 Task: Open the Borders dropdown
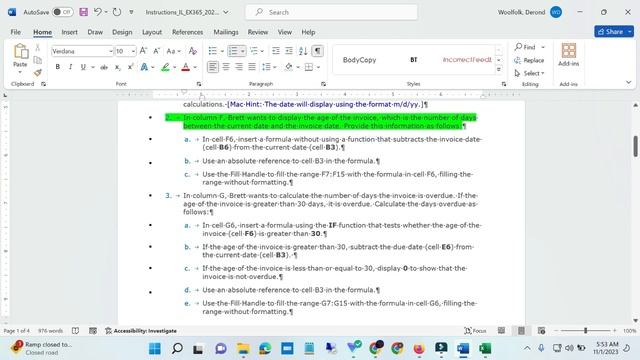click(x=318, y=67)
